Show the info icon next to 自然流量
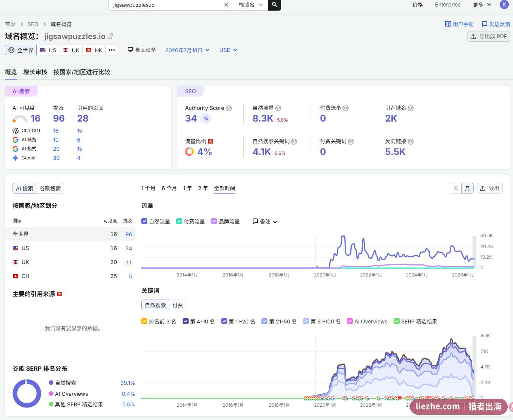 (x=278, y=108)
